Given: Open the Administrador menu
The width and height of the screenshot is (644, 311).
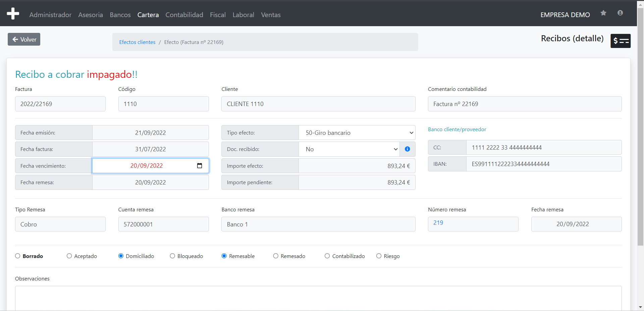Looking at the screenshot, I should pos(50,15).
